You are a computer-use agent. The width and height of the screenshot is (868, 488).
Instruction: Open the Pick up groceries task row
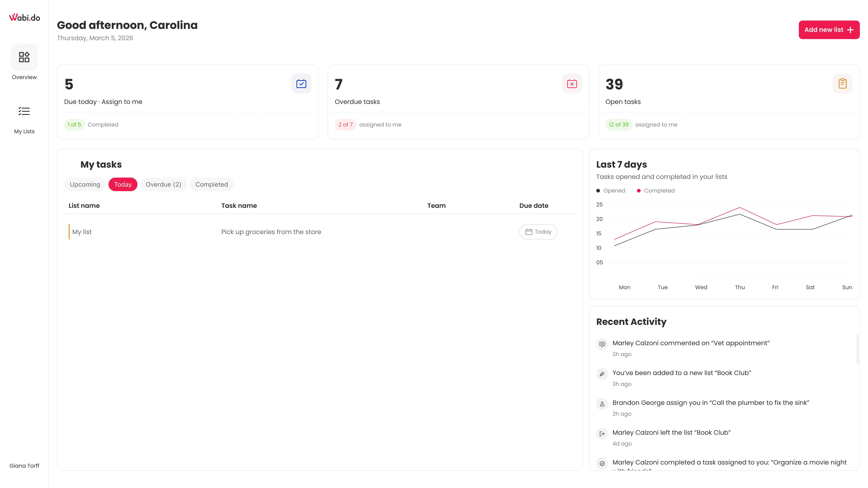point(271,232)
